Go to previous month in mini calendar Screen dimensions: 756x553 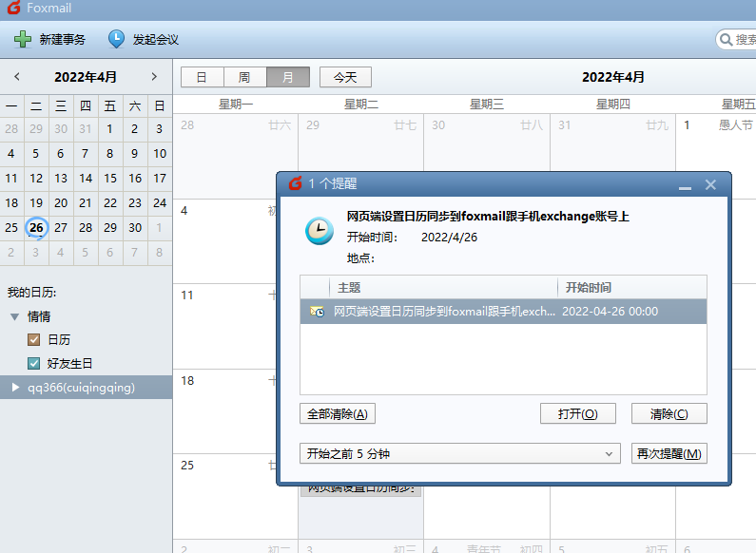(17, 77)
